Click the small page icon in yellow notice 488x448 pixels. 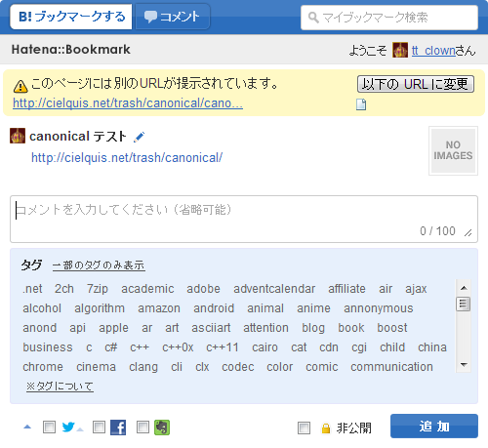click(x=361, y=104)
